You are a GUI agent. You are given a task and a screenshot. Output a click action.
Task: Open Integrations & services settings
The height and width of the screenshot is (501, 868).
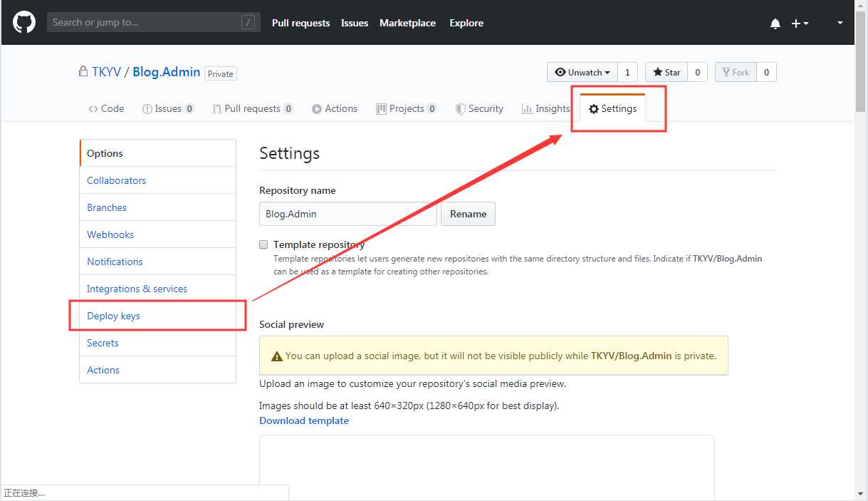pos(157,289)
